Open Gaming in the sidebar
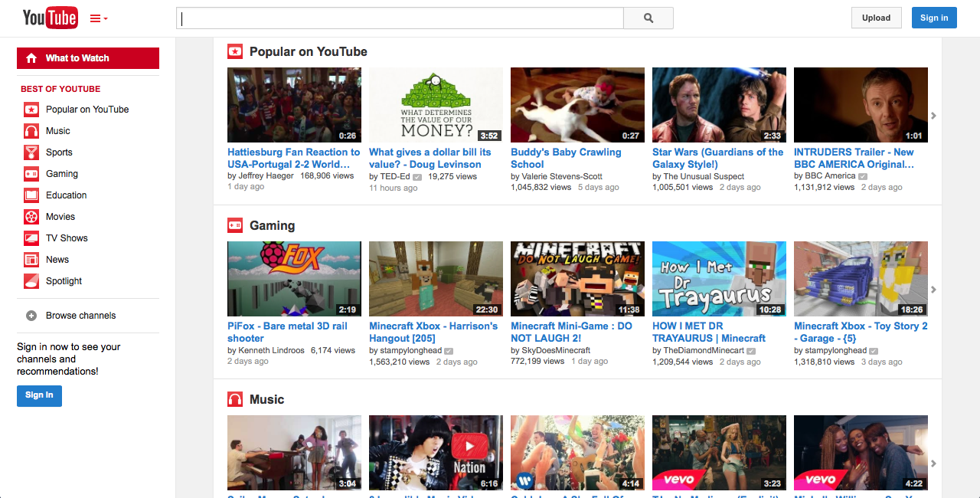Screen dimensions: 980x498 [x=62, y=174]
